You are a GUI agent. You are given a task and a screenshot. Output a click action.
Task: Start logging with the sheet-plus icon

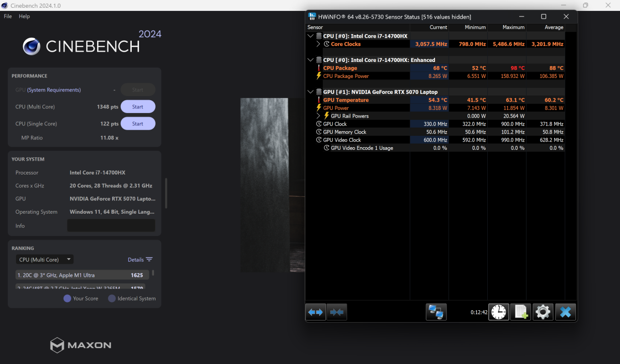click(521, 312)
